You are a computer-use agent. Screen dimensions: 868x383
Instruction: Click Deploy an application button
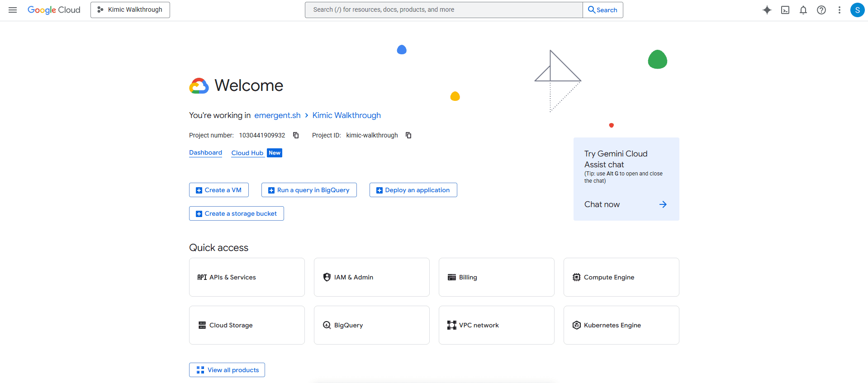[x=413, y=190]
